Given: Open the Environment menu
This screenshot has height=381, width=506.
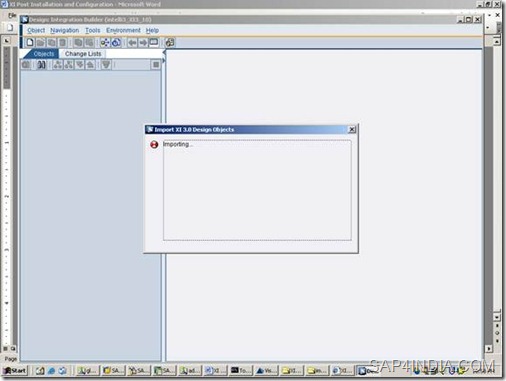Looking at the screenshot, I should pos(123,30).
